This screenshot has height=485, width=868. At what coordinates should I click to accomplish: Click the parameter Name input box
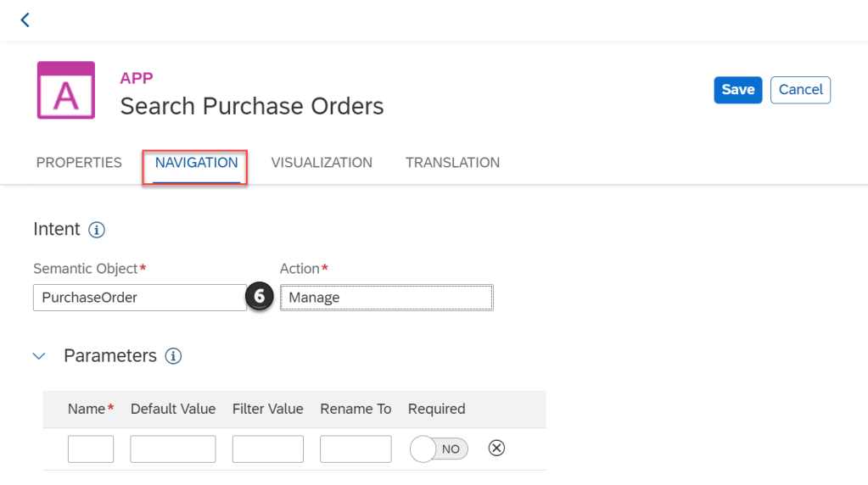91,449
